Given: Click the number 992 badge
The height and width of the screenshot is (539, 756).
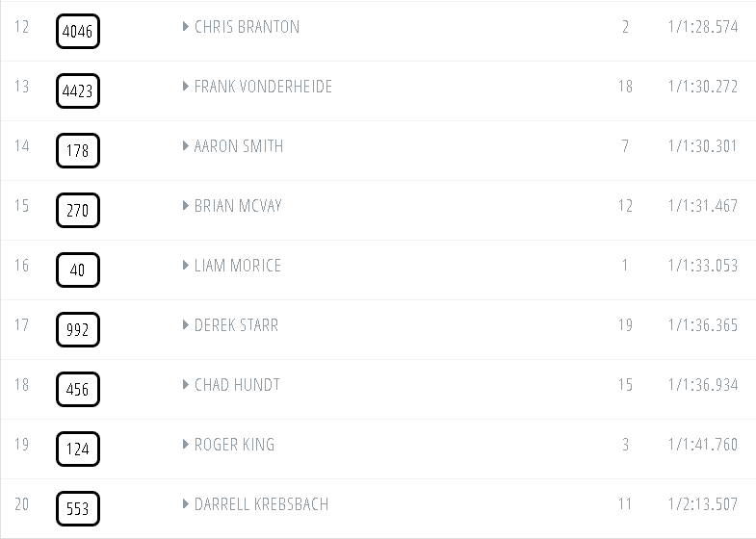Looking at the screenshot, I should [77, 330].
